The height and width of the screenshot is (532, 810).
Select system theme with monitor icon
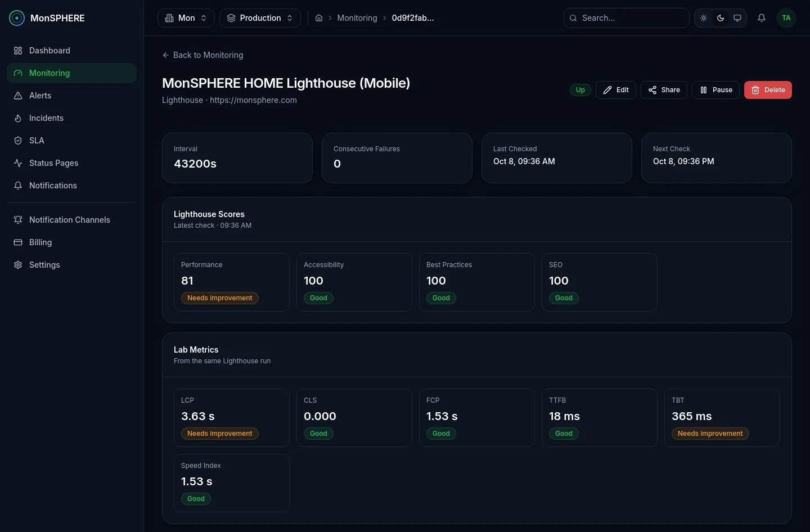tap(737, 18)
